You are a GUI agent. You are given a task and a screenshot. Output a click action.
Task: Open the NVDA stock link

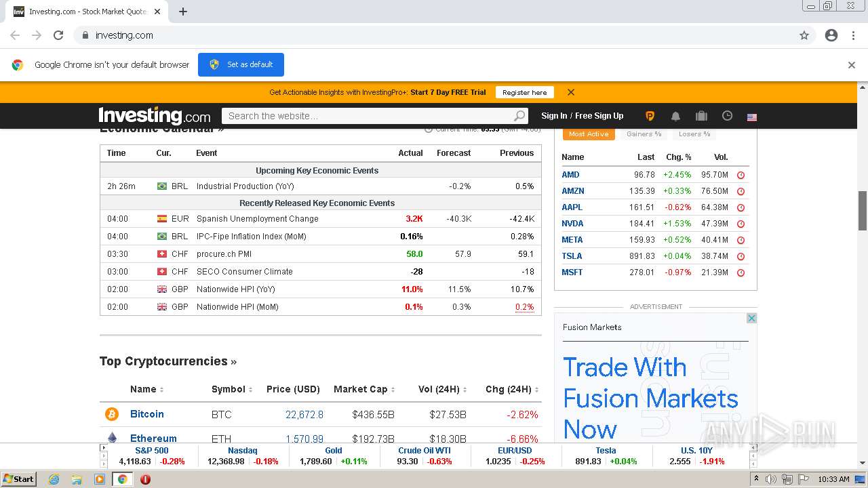(x=572, y=224)
